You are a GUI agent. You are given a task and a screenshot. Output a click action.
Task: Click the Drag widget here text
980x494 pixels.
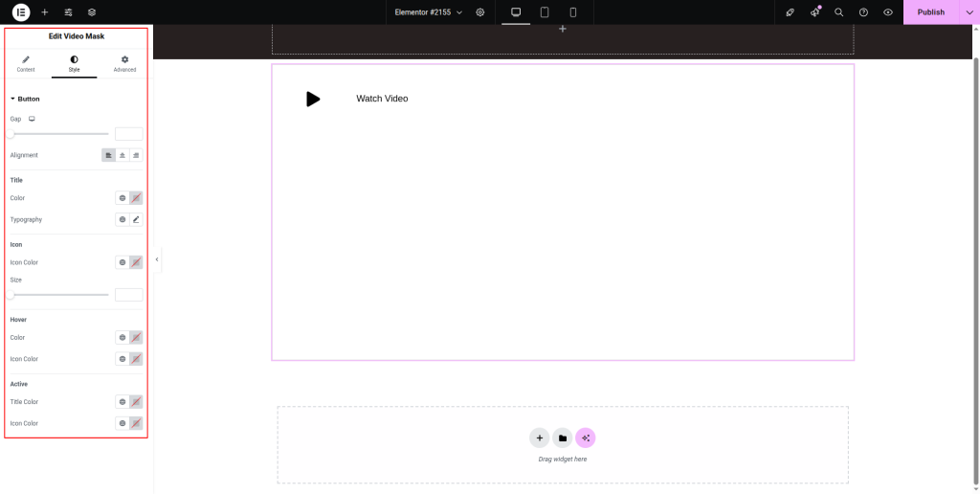(563, 459)
